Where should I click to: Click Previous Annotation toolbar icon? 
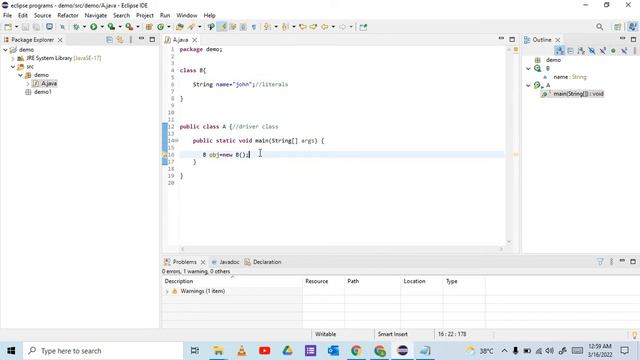coord(285,27)
